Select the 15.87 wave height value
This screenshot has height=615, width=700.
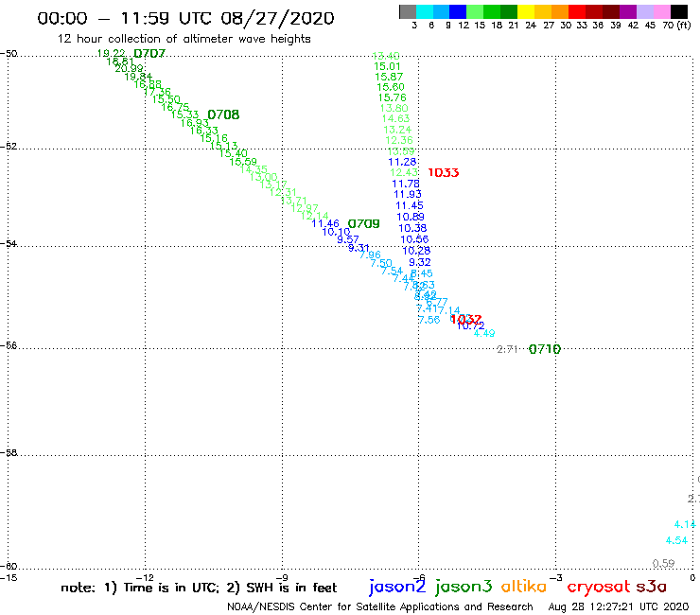click(389, 77)
